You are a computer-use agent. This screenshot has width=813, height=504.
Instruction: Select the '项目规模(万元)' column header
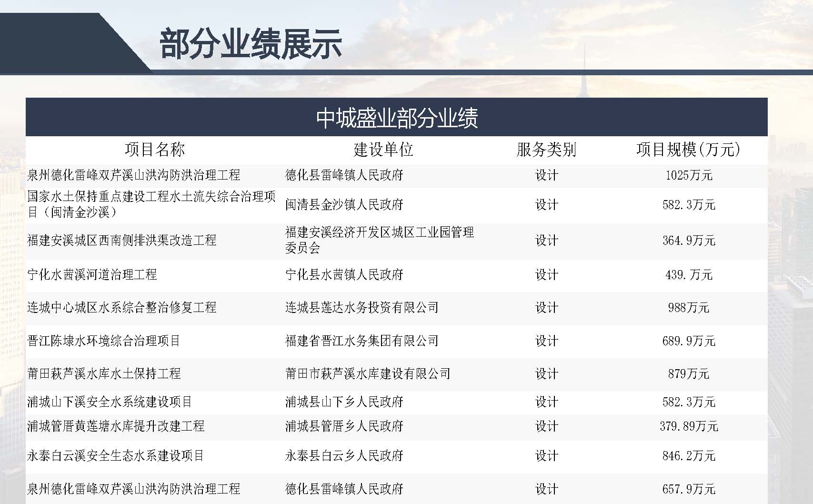pos(689,150)
